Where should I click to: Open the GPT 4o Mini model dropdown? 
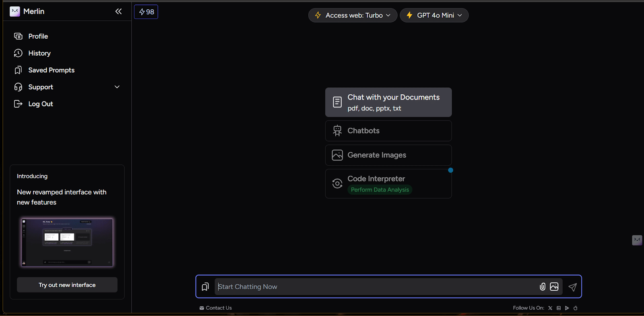(x=434, y=15)
